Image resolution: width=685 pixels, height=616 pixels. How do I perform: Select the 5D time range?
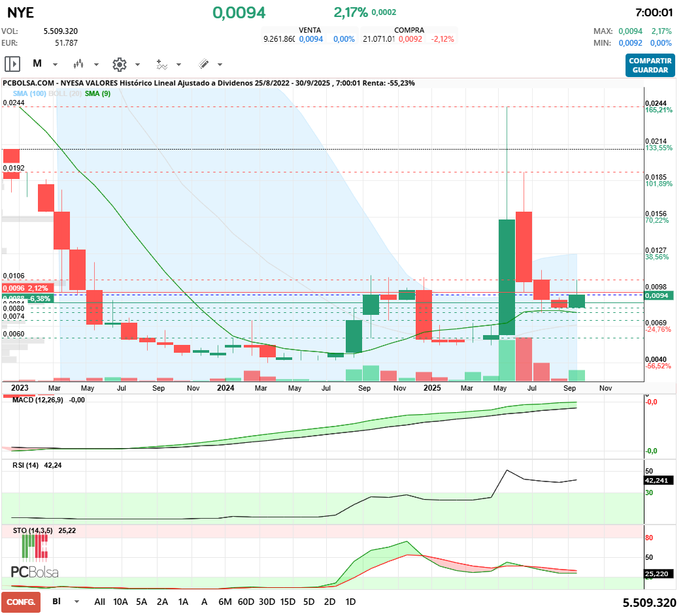click(309, 602)
